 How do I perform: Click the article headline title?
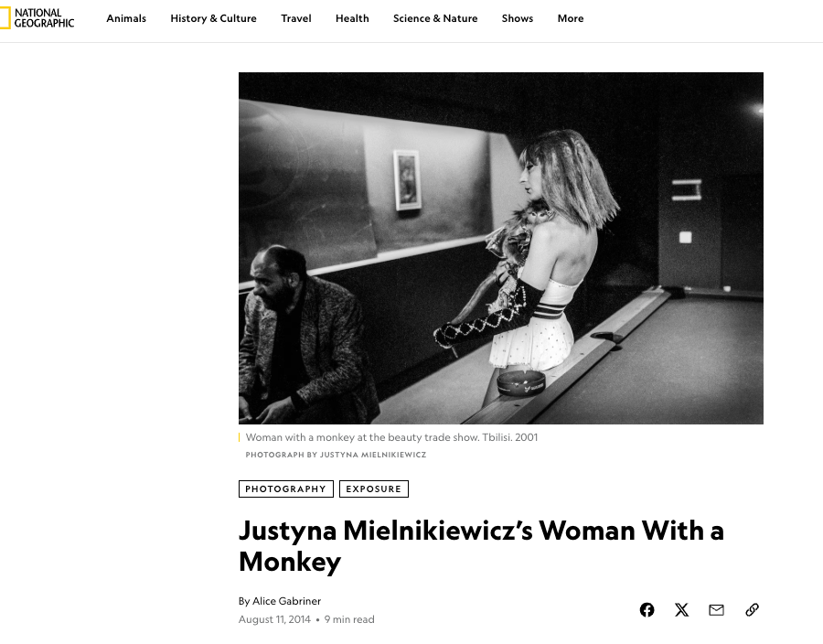coord(481,546)
